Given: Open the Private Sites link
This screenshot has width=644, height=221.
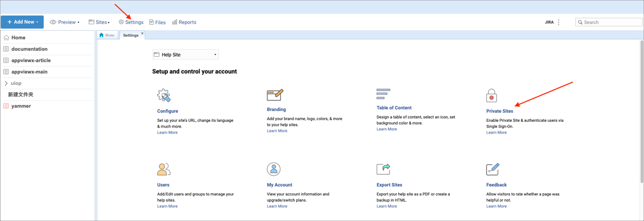Looking at the screenshot, I should (x=500, y=111).
